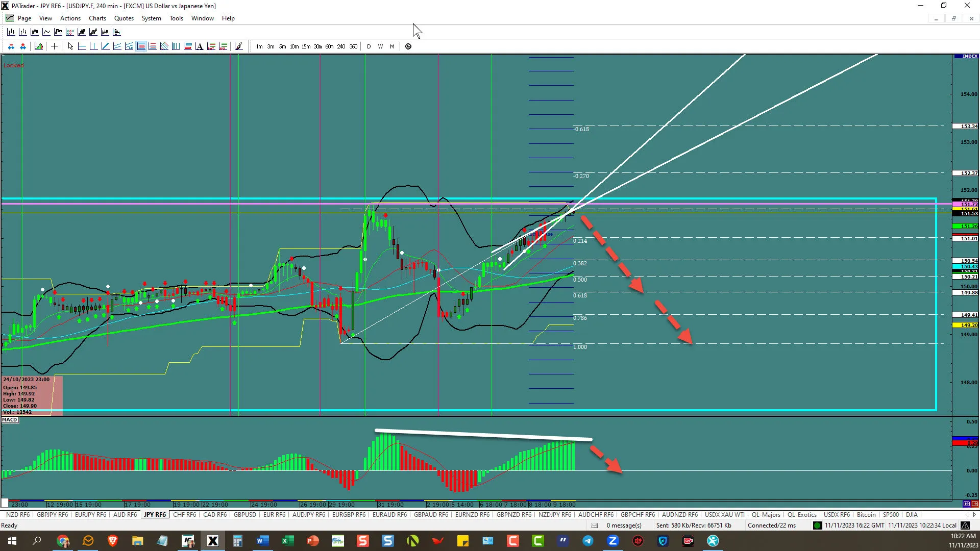Select the candlestick chart type icon
980x551 pixels.
tap(35, 32)
